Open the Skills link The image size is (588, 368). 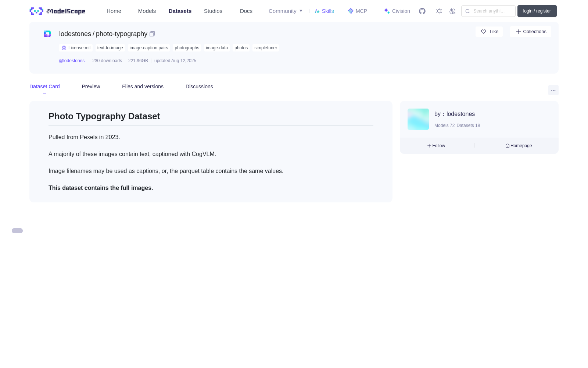pos(325,11)
